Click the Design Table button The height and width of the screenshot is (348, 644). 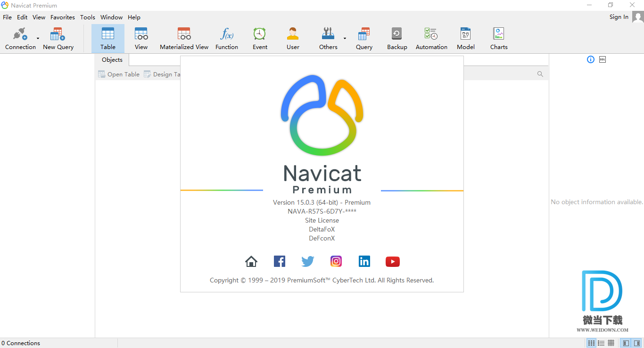(x=162, y=74)
